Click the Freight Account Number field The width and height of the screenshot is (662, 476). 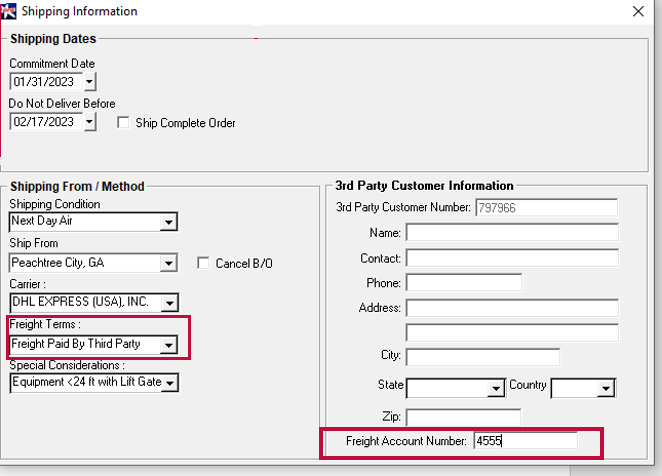[x=526, y=441]
